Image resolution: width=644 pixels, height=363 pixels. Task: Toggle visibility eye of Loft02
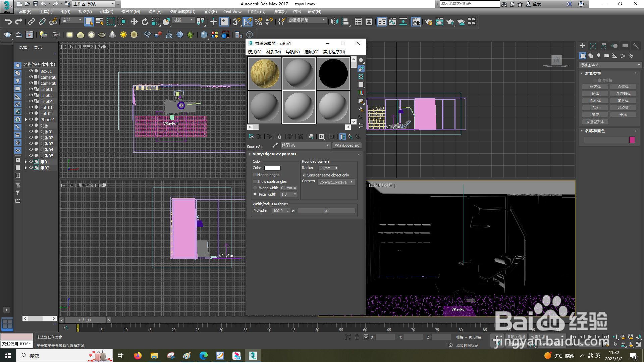[x=31, y=113]
